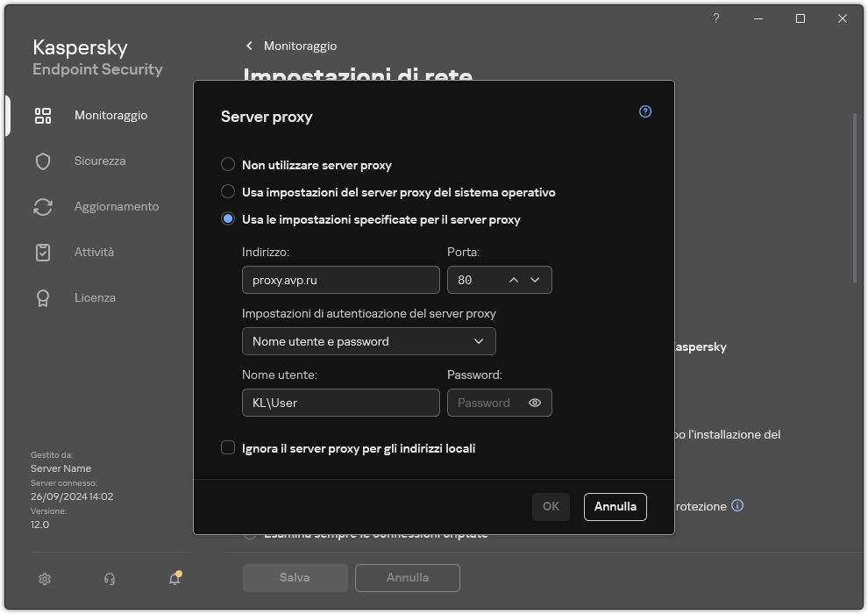Dismiss the dialog with the Annulla button
The width and height of the screenshot is (868, 614).
pyautogui.click(x=615, y=506)
